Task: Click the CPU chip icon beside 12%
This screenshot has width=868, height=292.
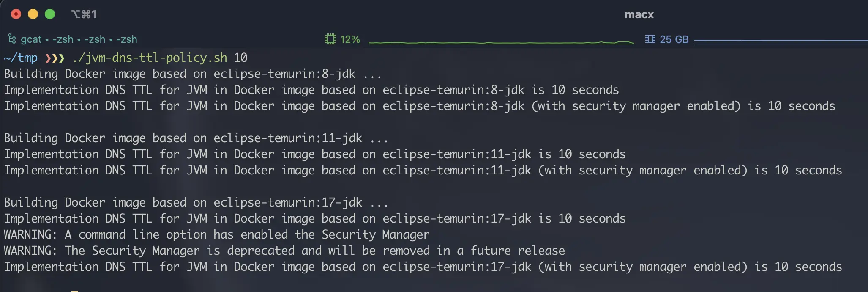Action: [330, 39]
